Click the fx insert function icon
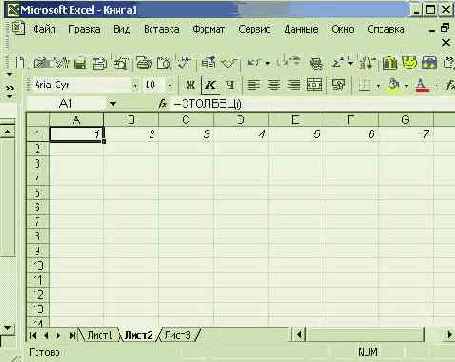Screen dimensions: 455x362 [162, 104]
